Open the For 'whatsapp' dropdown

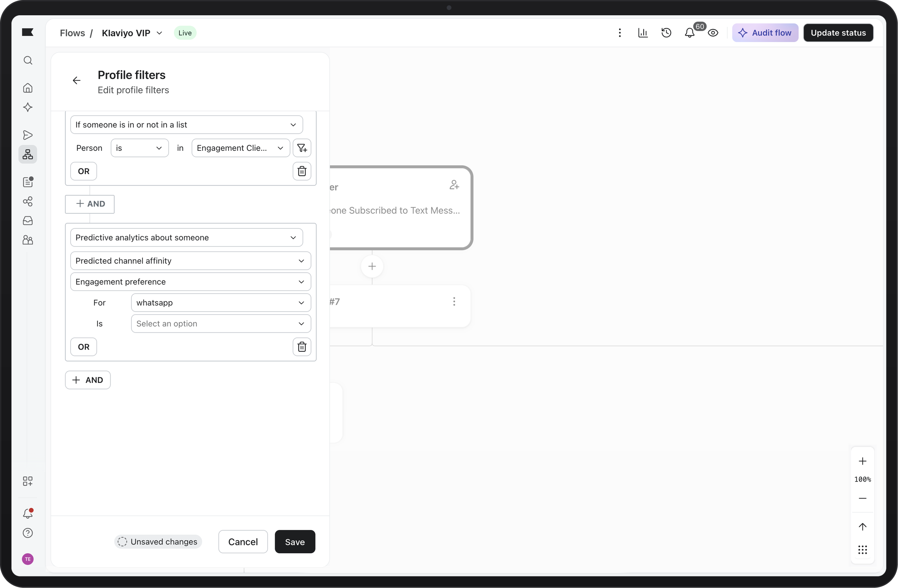221,303
